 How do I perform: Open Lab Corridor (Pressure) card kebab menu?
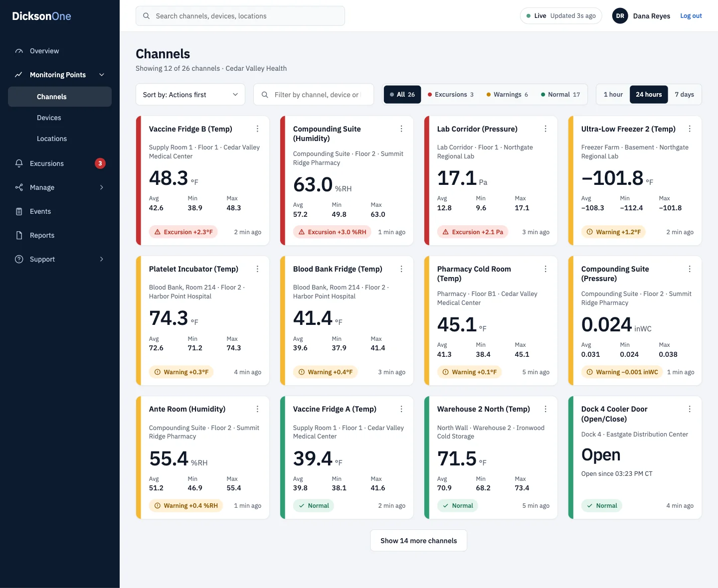545,129
